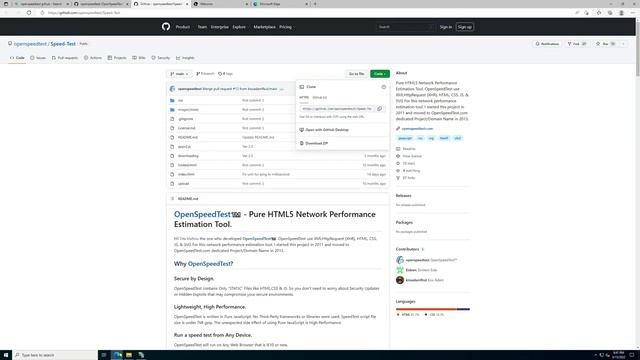The height and width of the screenshot is (360, 640).
Task: Open the openspeedtest owner link
Action: tap(30, 44)
